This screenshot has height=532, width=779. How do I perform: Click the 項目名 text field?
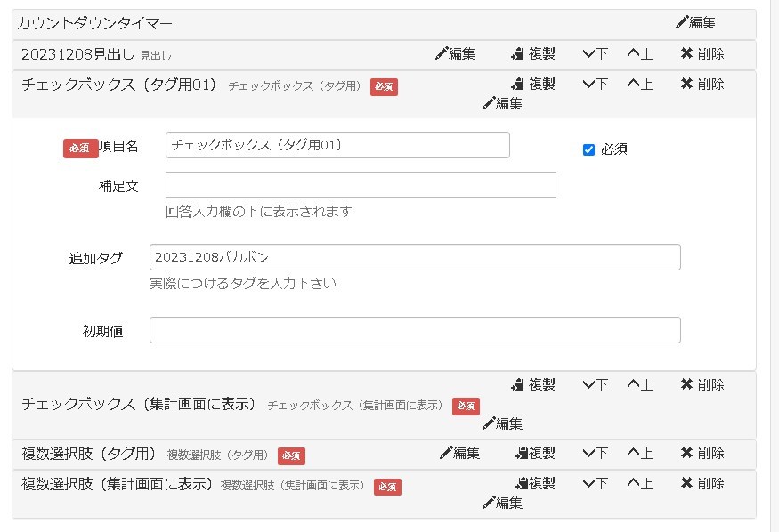tap(337, 145)
